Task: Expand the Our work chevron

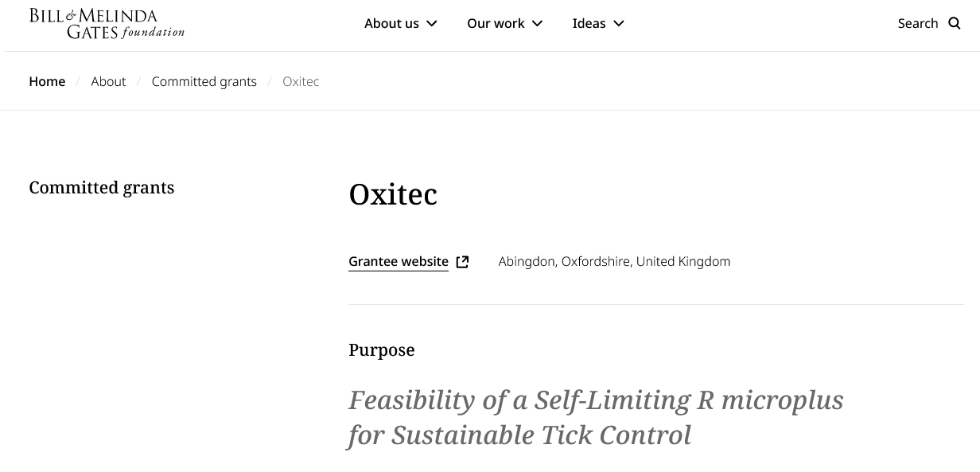Action: click(538, 23)
